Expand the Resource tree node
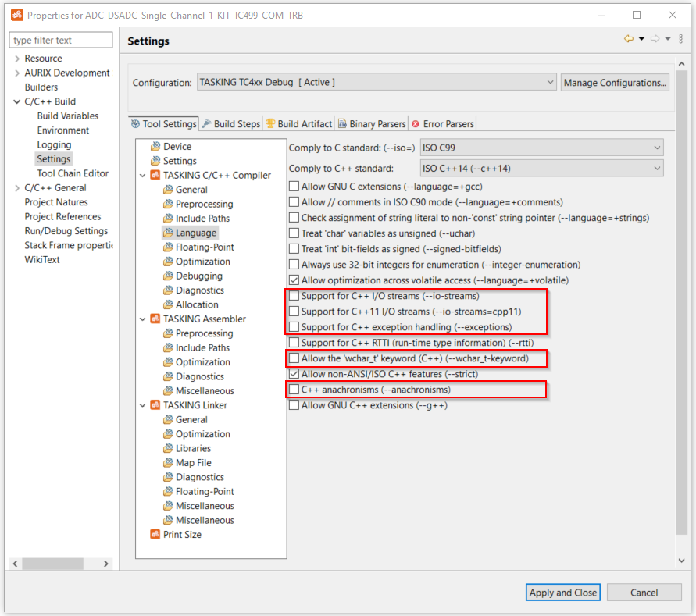The image size is (696, 616). click(17, 59)
